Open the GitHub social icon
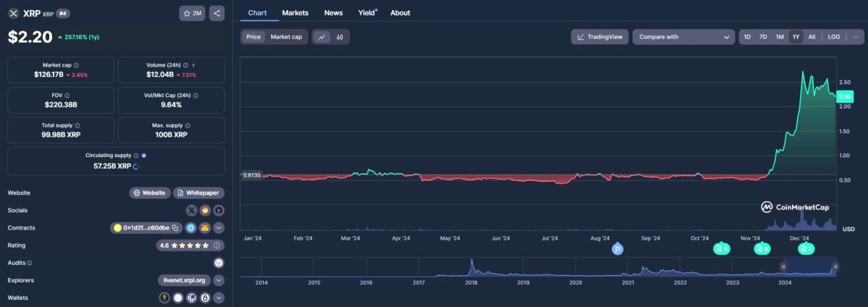This screenshot has height=307, width=868. pos(218,210)
